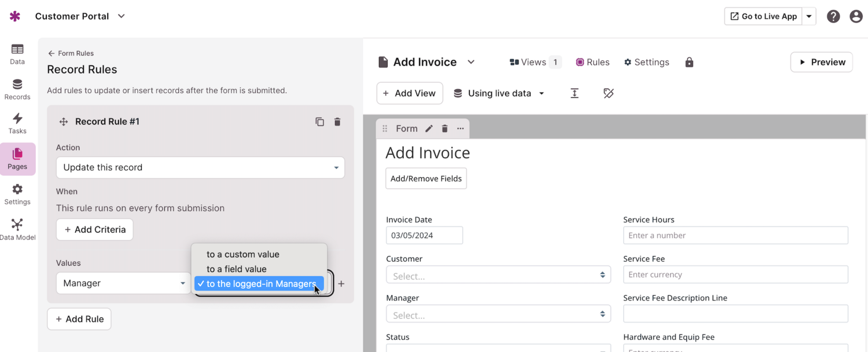Delete Record Rule #1 using trash icon
868x352 pixels.
337,122
